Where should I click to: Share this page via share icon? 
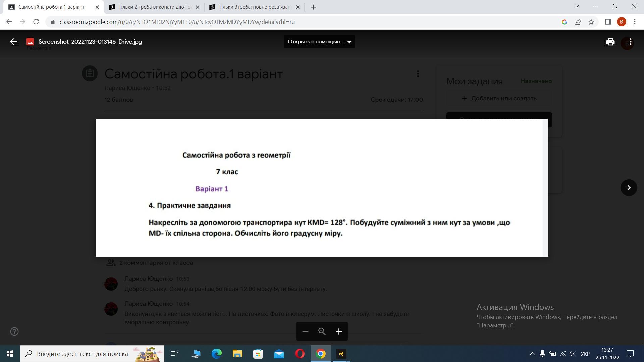[578, 22]
